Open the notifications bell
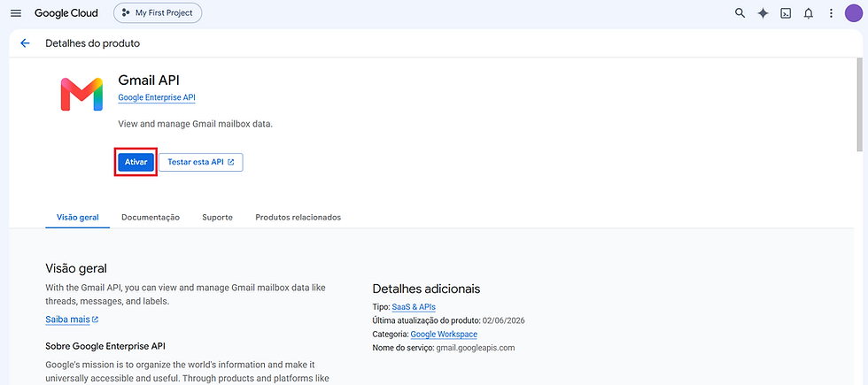The width and height of the screenshot is (868, 385). (808, 13)
